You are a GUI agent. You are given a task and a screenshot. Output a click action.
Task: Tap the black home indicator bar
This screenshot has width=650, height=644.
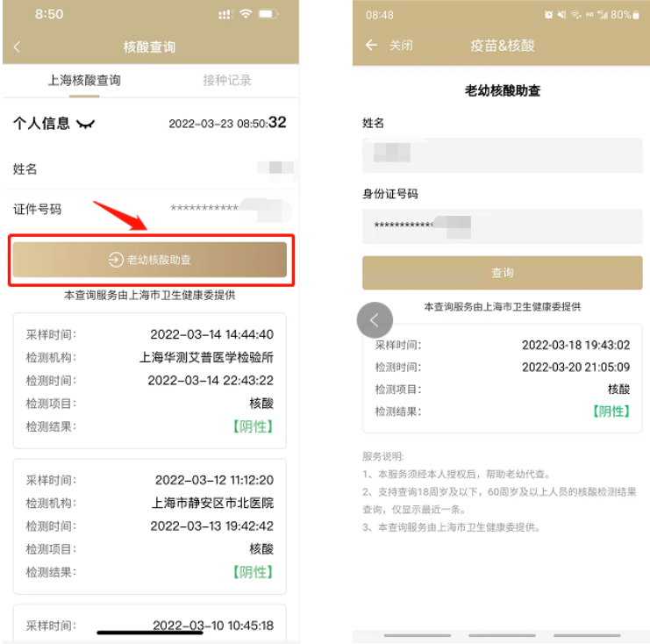150,633
